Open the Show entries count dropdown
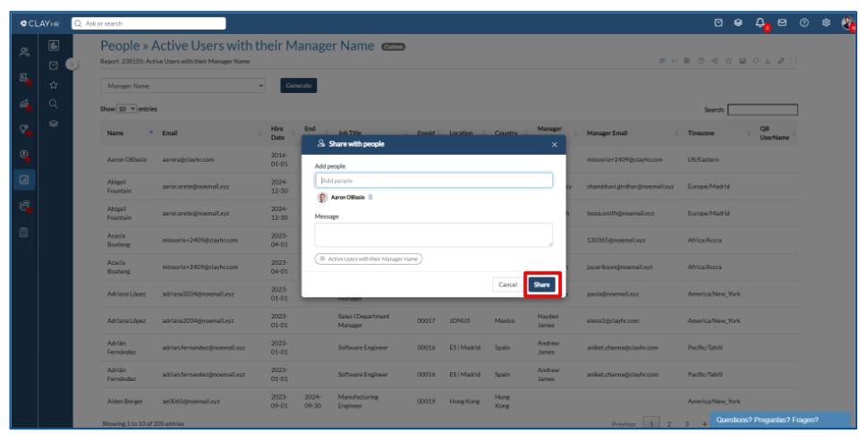868x441 pixels. point(126,109)
